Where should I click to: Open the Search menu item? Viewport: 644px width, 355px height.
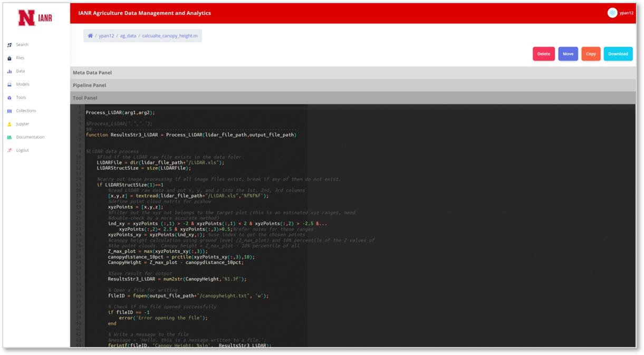pyautogui.click(x=22, y=45)
